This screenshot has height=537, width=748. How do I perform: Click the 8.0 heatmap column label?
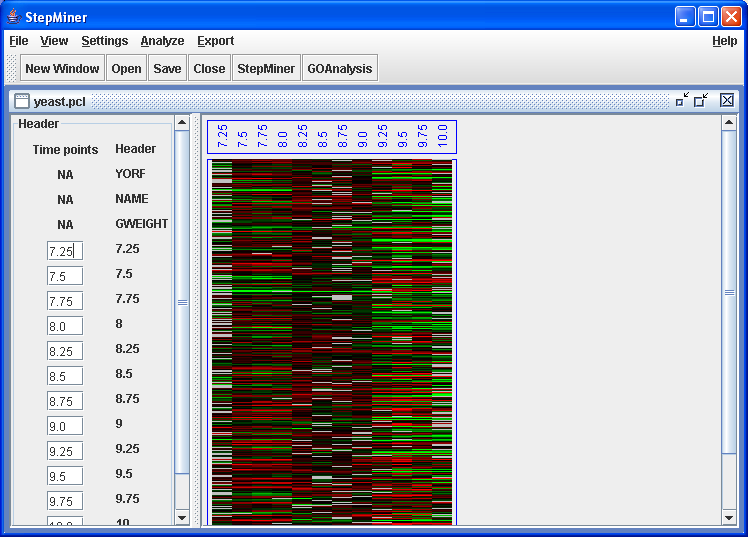(282, 139)
